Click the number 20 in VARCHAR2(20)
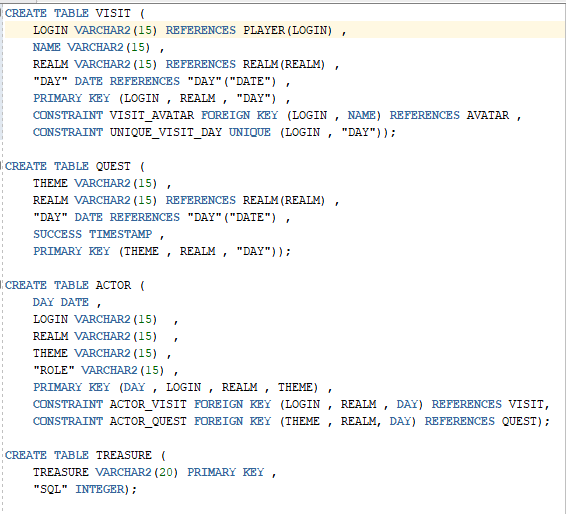This screenshot has width=566, height=514. click(x=166, y=472)
